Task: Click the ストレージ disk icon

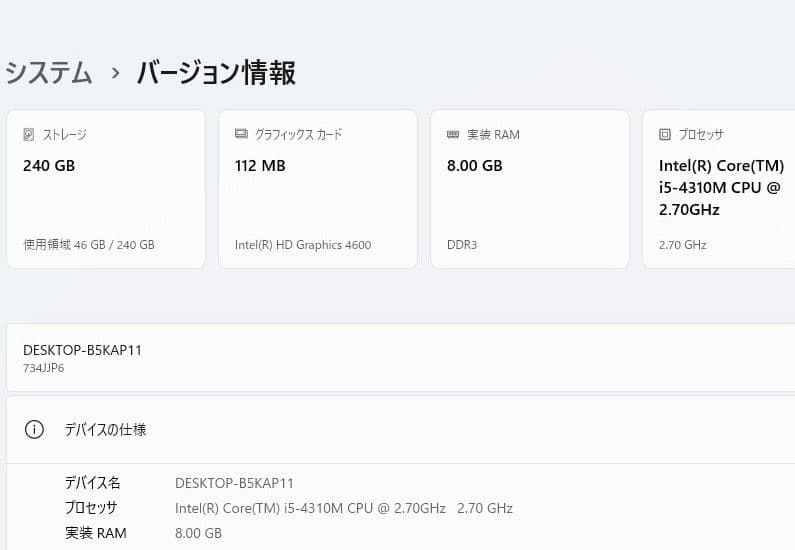Action: (x=29, y=134)
